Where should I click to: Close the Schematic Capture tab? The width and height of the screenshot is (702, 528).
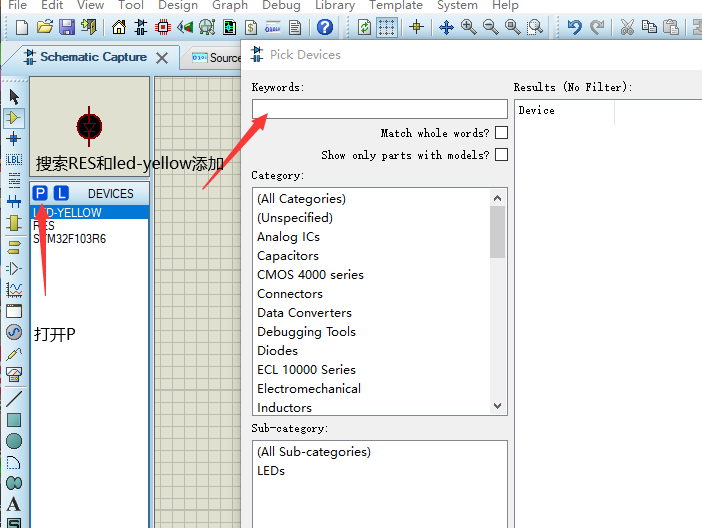[x=162, y=58]
